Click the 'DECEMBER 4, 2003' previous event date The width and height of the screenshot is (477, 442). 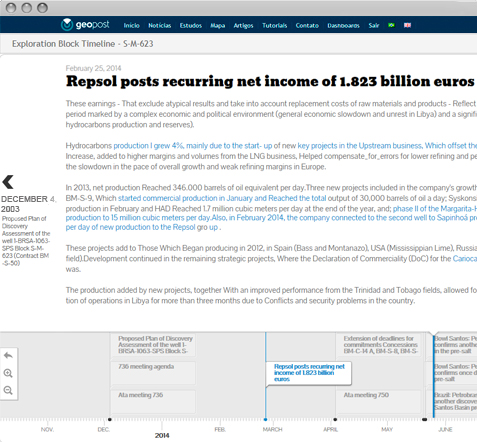(x=28, y=204)
